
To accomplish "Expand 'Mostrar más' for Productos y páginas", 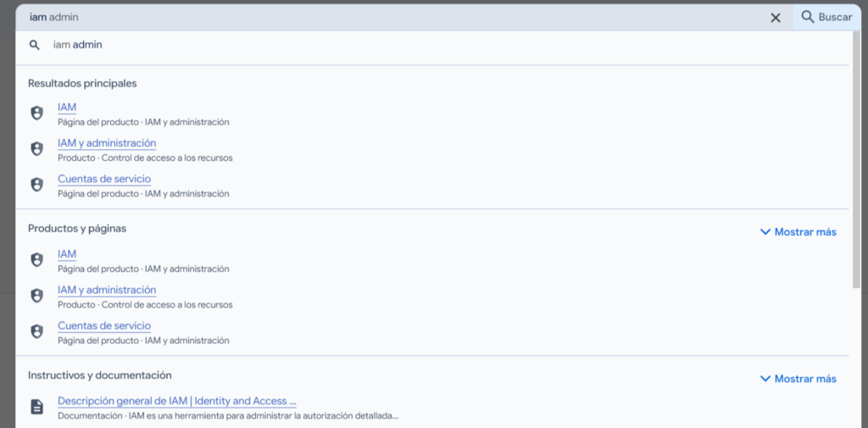I will [798, 232].
